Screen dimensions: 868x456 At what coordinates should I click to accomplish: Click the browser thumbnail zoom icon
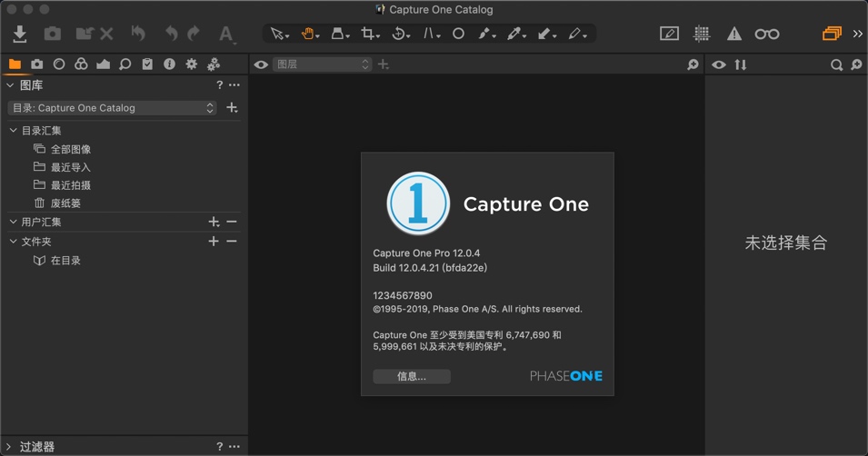click(856, 64)
